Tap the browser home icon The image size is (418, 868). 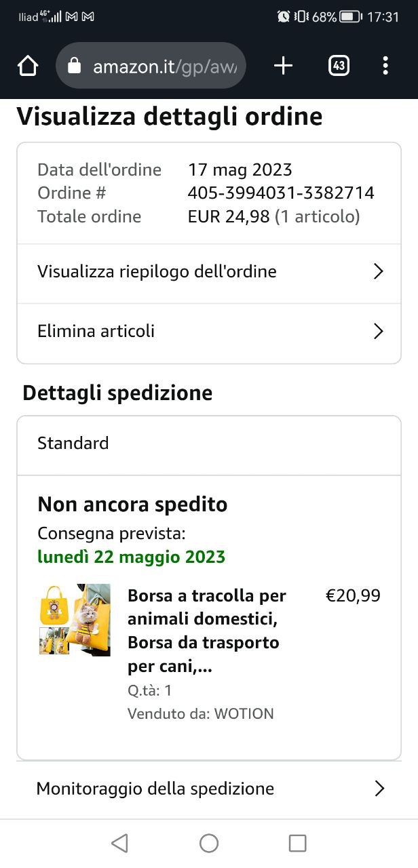tap(28, 66)
